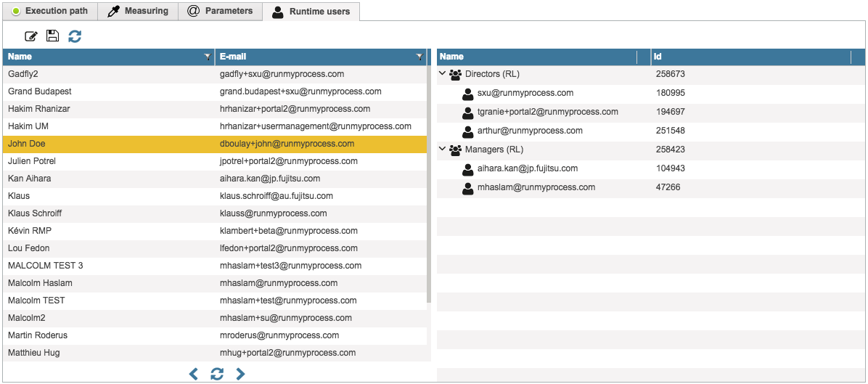This screenshot has width=868, height=384.
Task: Click user icon beside mhaslam@runmyprocess.com in tree
Action: coord(468,187)
